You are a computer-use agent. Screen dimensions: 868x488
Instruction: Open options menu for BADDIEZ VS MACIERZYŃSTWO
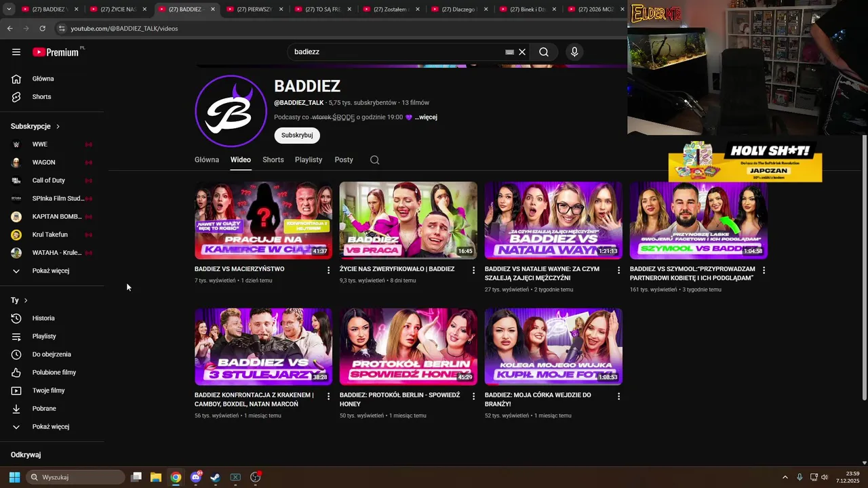(329, 270)
